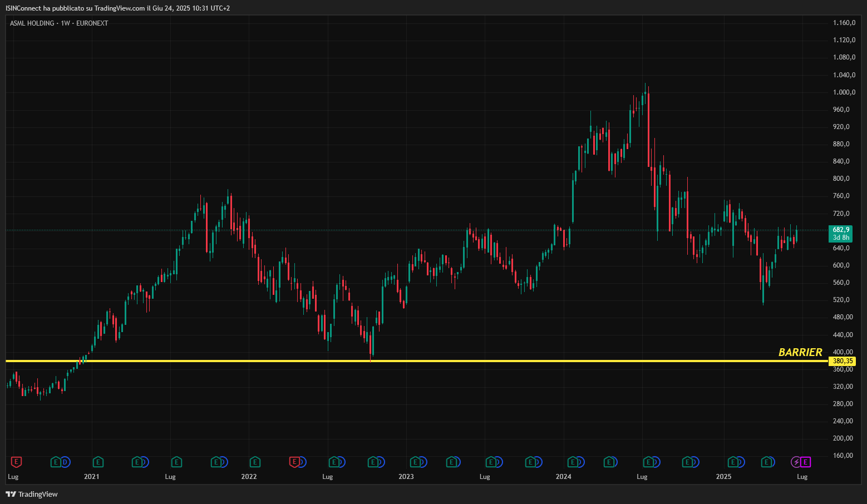Open earnings marker midway between 2023 and Lug 2023
The image size is (867, 504).
click(x=451, y=462)
